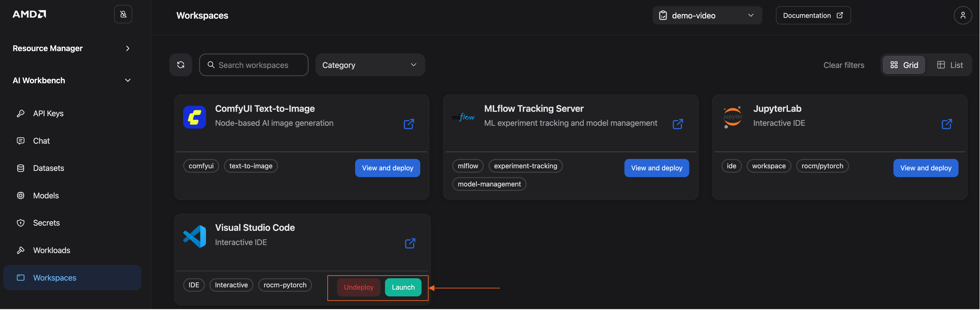Launch the Visual Studio Code workspace
The image size is (980, 310).
pos(403,288)
